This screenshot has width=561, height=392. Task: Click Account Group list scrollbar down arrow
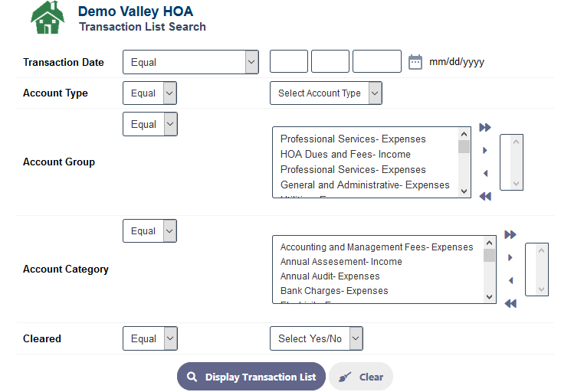point(464,191)
